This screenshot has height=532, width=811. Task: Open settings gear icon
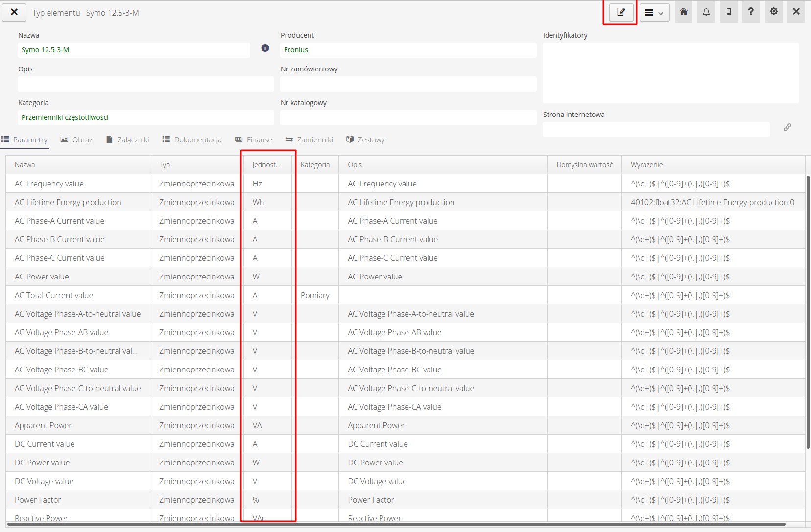(x=774, y=12)
